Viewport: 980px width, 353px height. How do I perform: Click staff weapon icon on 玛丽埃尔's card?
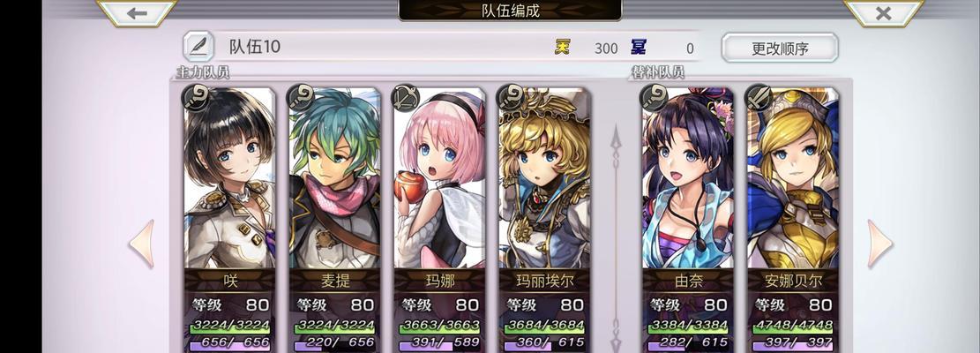tap(511, 97)
